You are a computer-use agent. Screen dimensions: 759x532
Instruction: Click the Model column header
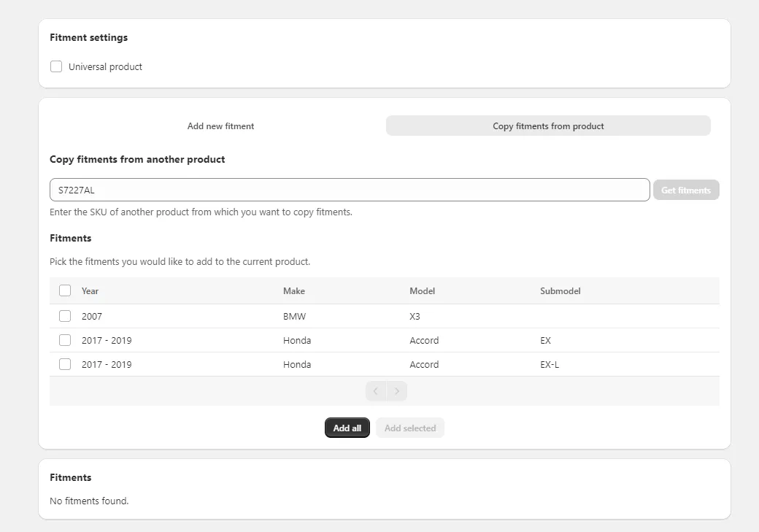[x=422, y=290]
